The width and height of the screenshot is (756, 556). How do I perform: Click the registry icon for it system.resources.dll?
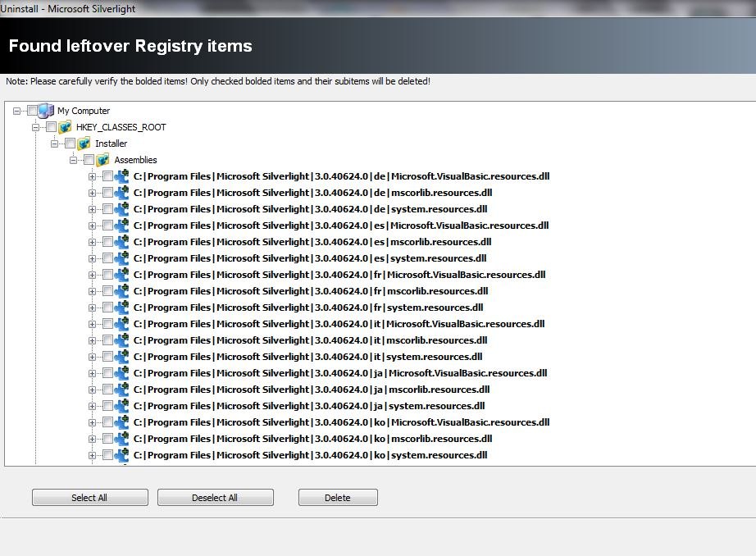tap(121, 357)
